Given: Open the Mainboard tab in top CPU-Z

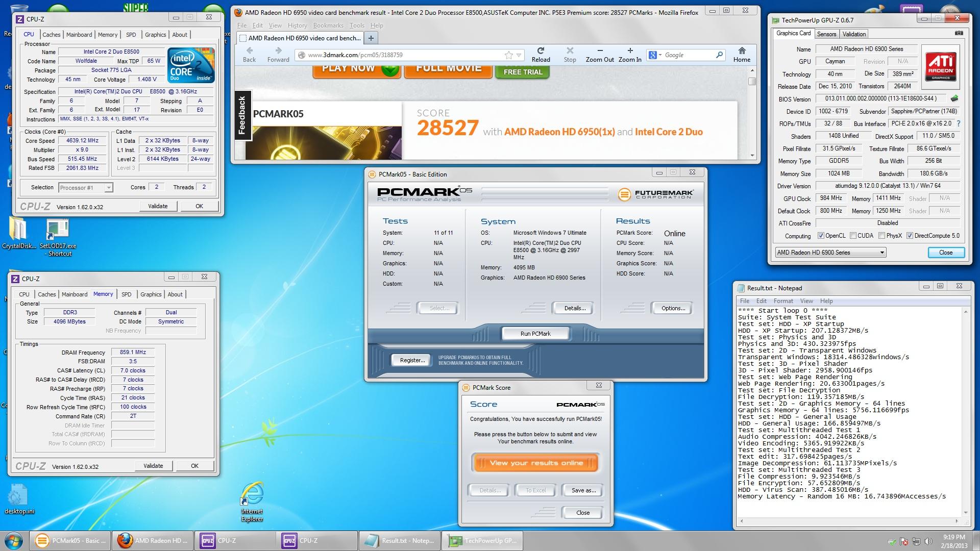Looking at the screenshot, I should pyautogui.click(x=79, y=35).
